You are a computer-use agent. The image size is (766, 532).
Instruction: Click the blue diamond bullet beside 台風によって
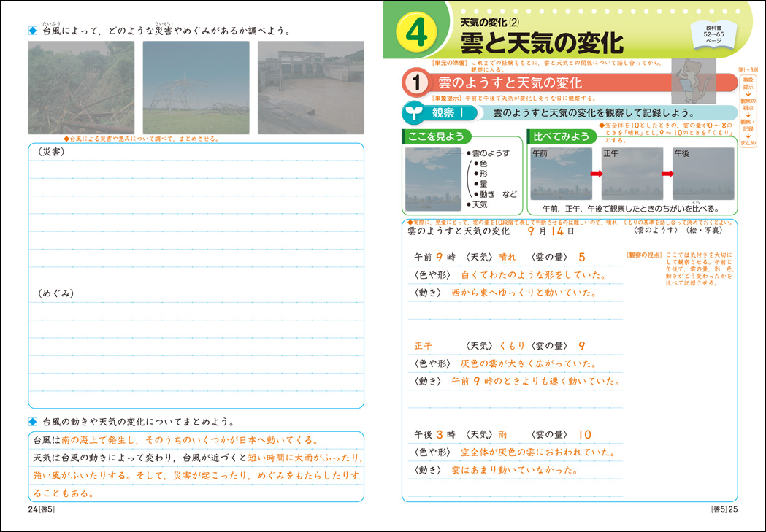[33, 31]
